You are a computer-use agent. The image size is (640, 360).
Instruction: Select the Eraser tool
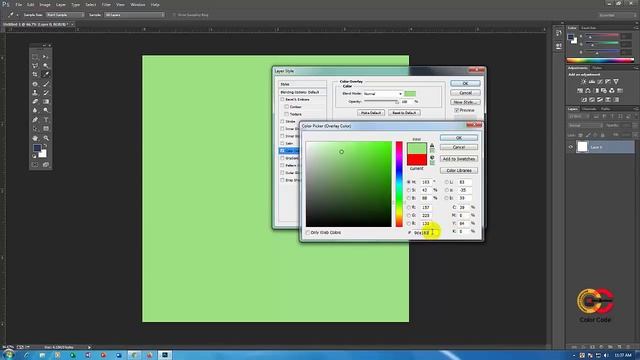pyautogui.click(x=35, y=101)
